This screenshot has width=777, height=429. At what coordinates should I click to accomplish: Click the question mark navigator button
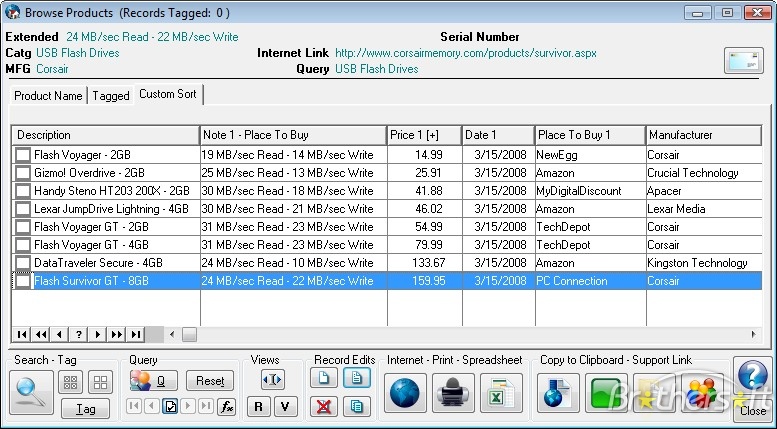78,334
